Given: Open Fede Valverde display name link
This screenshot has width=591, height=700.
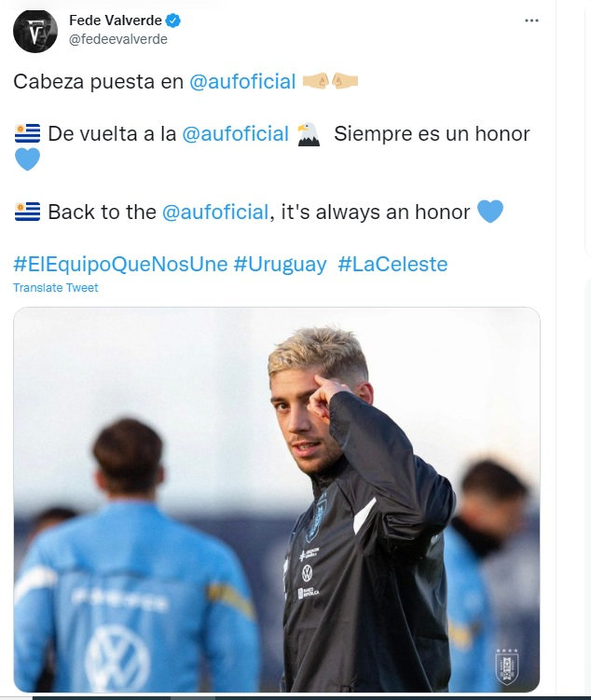Looking at the screenshot, I should click(x=116, y=21).
